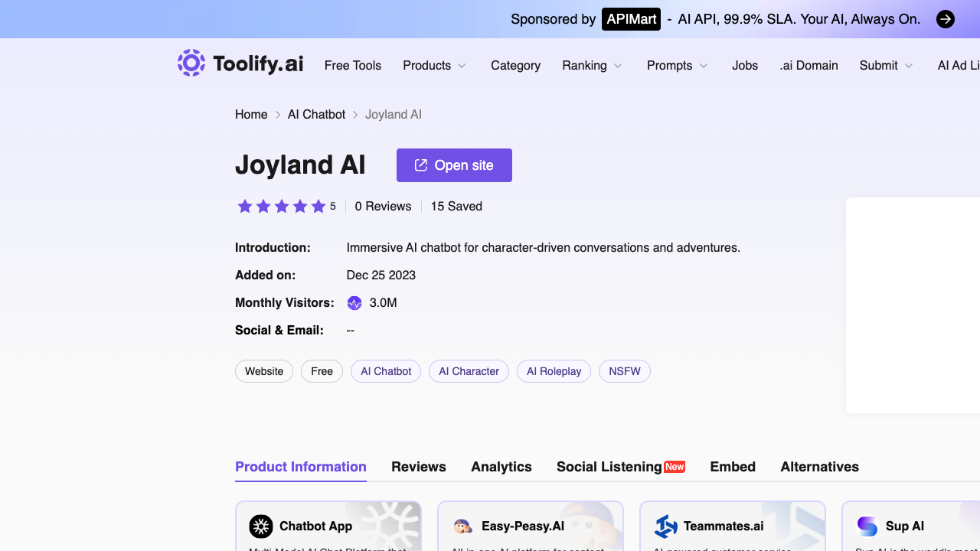Click the 0 Reviews link
The image size is (980, 551).
coord(383,207)
